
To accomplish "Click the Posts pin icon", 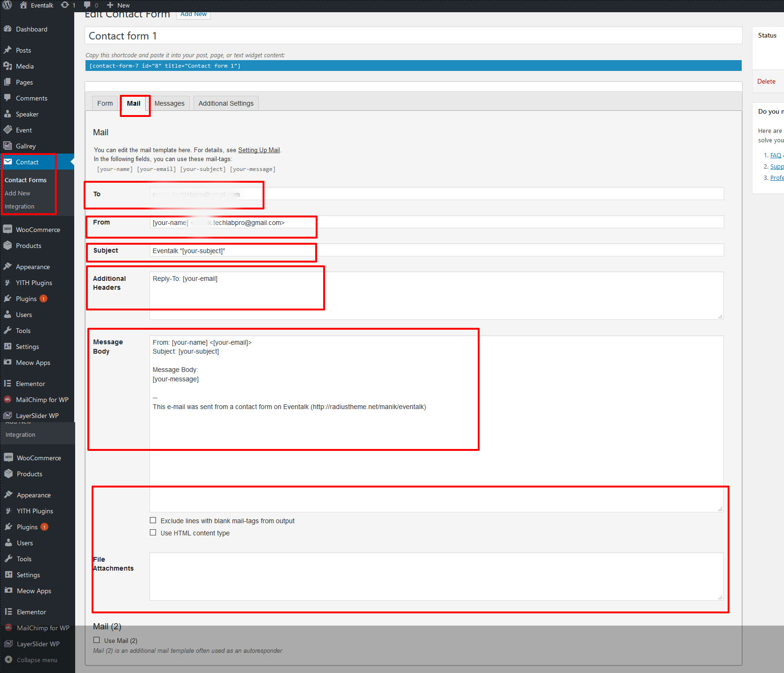I will coord(8,50).
